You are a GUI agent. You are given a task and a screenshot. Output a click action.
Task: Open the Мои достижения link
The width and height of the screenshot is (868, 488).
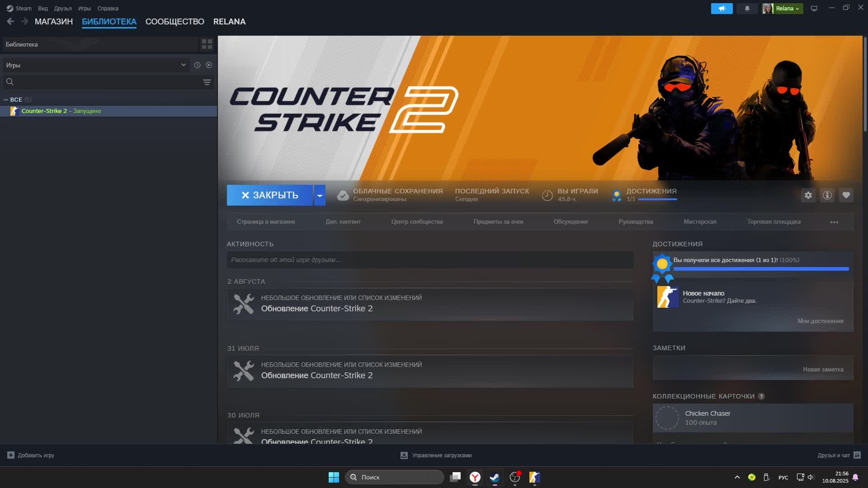pyautogui.click(x=820, y=321)
